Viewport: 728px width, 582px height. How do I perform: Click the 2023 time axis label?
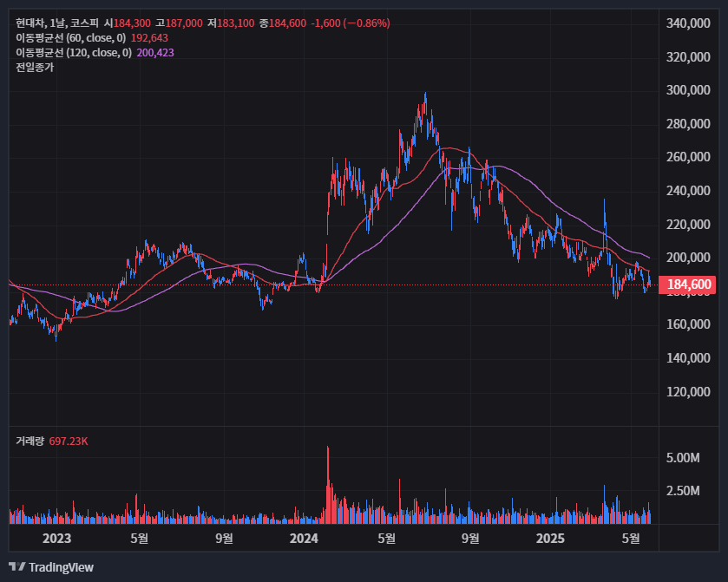pos(56,539)
